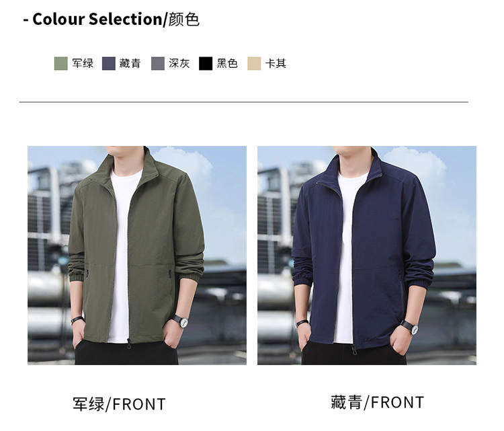The height and width of the screenshot is (431, 504).
Task: Choose the black 黑色 color swatch
Action: (x=206, y=63)
